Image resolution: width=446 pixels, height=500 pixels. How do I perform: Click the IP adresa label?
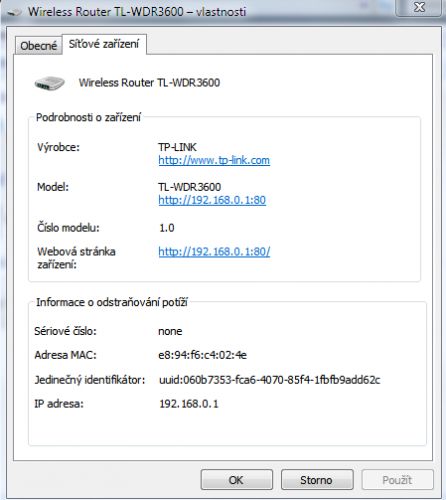tap(59, 404)
